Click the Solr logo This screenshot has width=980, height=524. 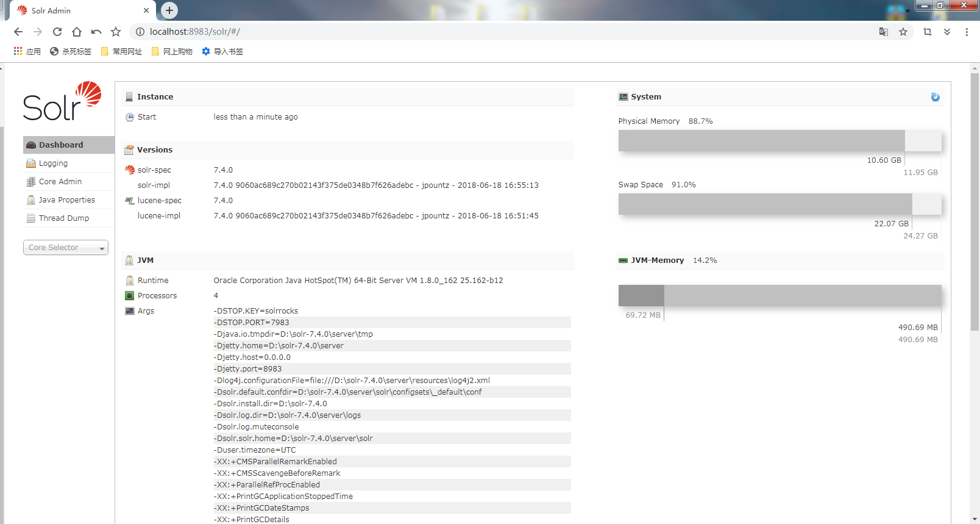pyautogui.click(x=62, y=101)
